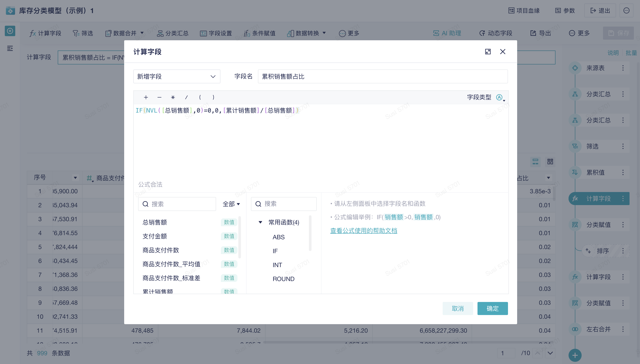Switch to list view toggle above table
The width and height of the screenshot is (640, 364).
coord(535,162)
